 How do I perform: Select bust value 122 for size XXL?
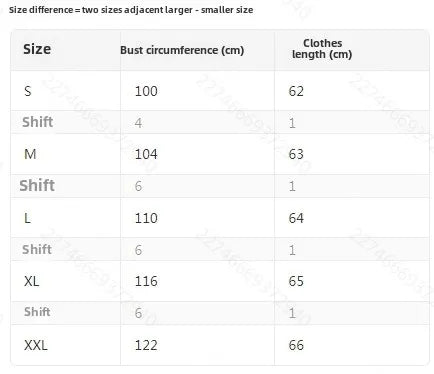tap(146, 345)
